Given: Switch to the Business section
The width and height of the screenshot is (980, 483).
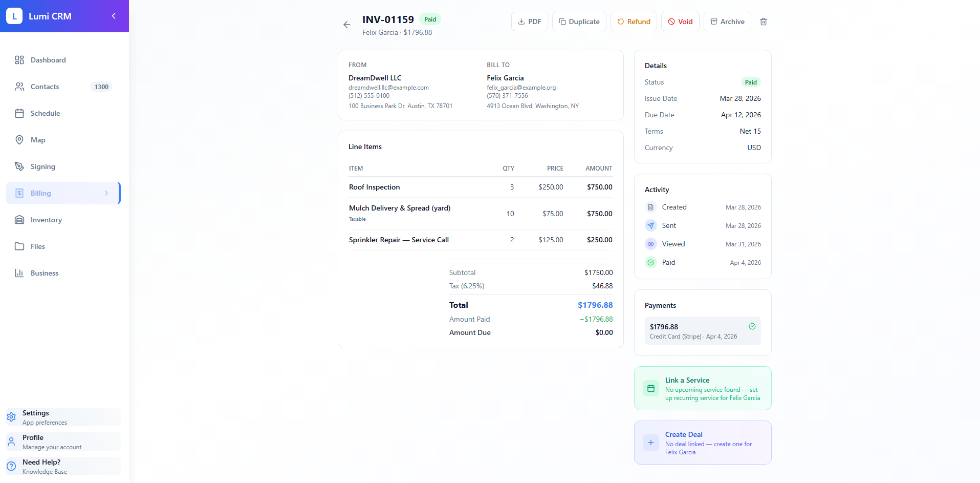Looking at the screenshot, I should (x=45, y=273).
